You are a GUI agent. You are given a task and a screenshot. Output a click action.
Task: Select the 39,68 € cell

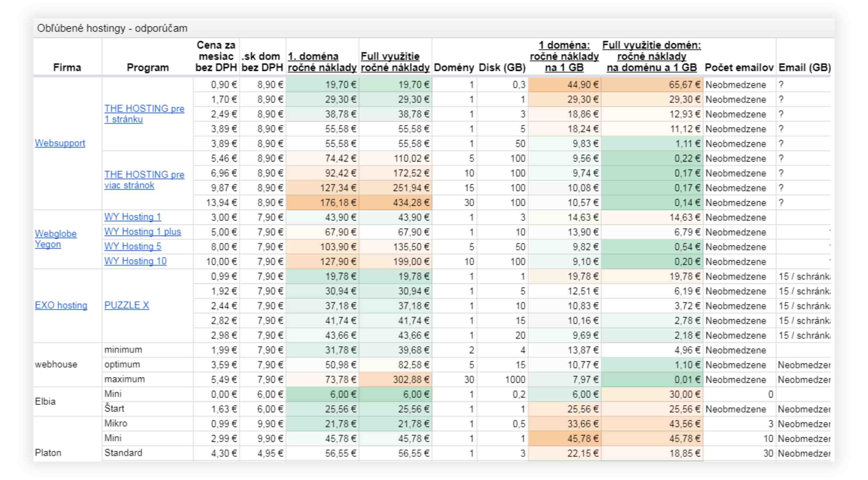click(395, 350)
